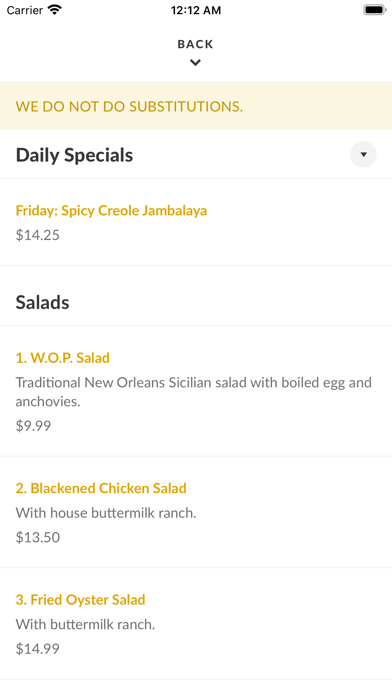Image resolution: width=392 pixels, height=696 pixels.
Task: Tap the $13.50 price
Action: tap(38, 537)
